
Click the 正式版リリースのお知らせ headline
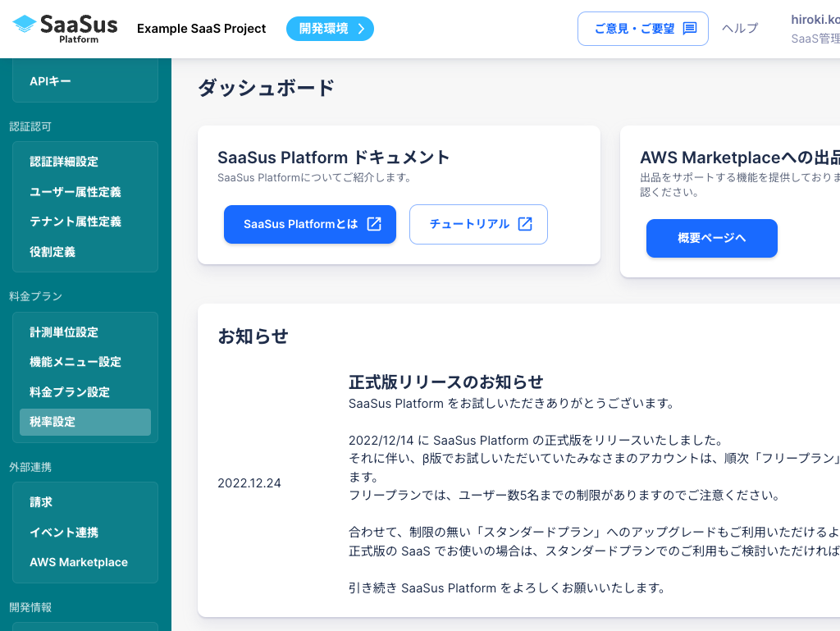(x=445, y=382)
